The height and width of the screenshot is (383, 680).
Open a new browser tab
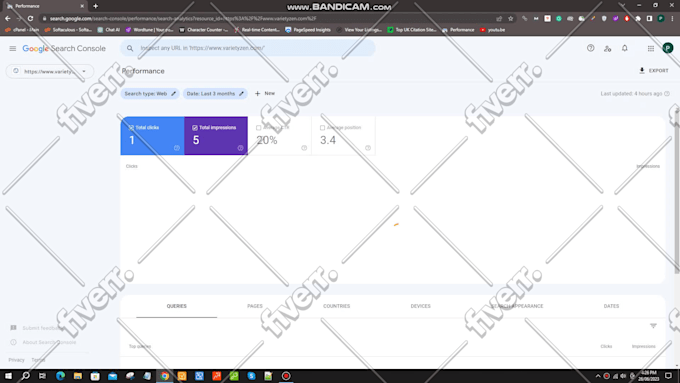click(x=95, y=6)
